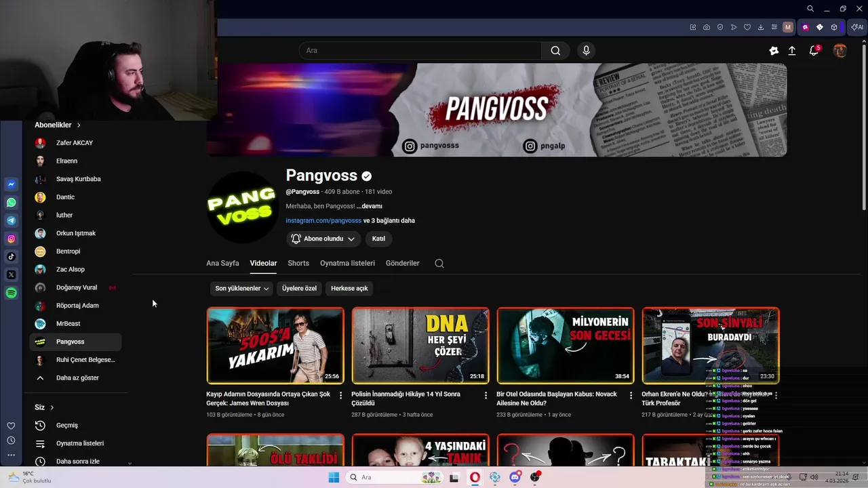Click the Windows taskbar search box
Viewport: 868px width, 488px height.
pos(395,477)
